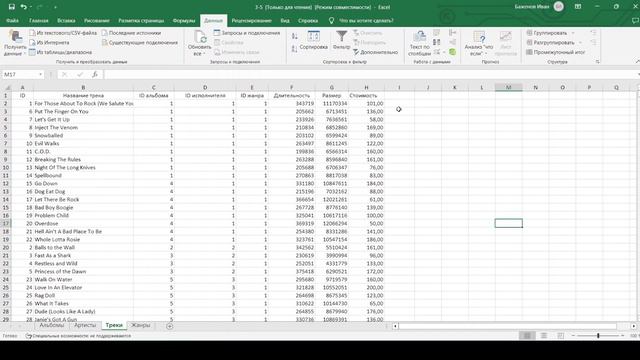Click the Обновить все refresh icon

(x=200, y=37)
